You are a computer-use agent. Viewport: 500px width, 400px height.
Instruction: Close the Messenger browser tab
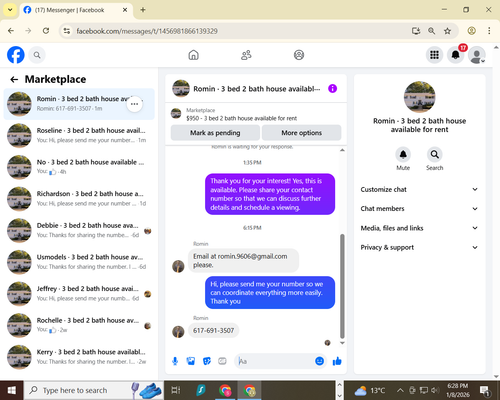(x=125, y=10)
